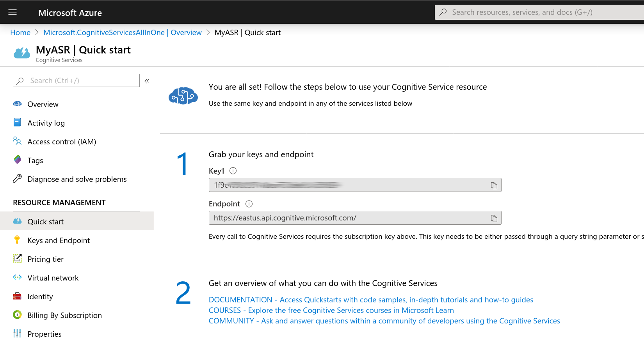This screenshot has height=341, width=644.
Task: Open the Azure portal hamburger menu
Action: click(12, 12)
